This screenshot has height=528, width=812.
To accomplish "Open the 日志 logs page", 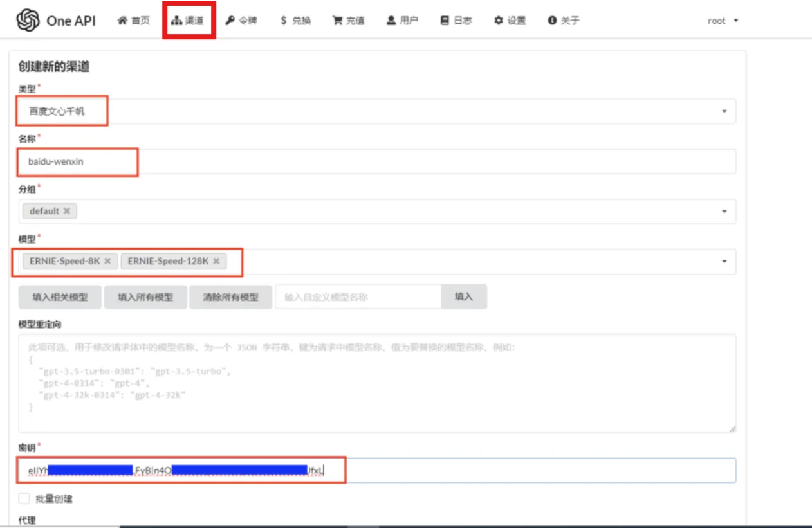I will tap(456, 21).
